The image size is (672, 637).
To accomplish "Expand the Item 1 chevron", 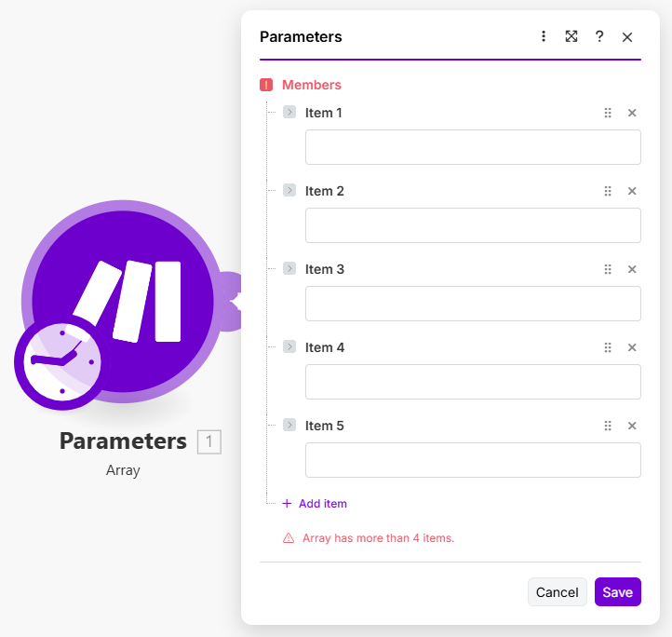I will [x=289, y=113].
